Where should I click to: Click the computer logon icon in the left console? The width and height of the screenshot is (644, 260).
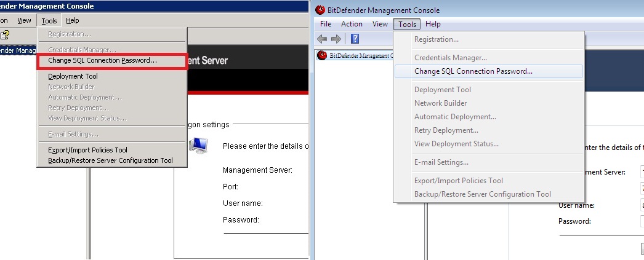pos(198,146)
